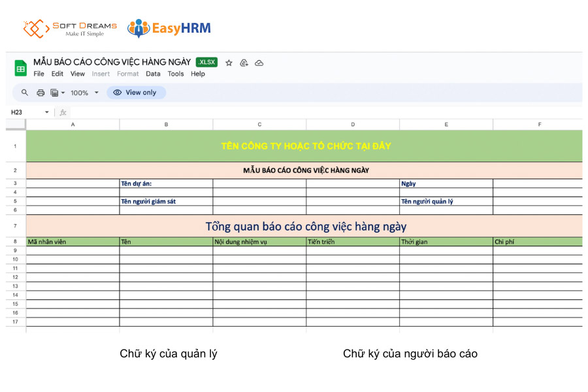The width and height of the screenshot is (588, 392).
Task: Open the Data menu
Action: click(153, 74)
